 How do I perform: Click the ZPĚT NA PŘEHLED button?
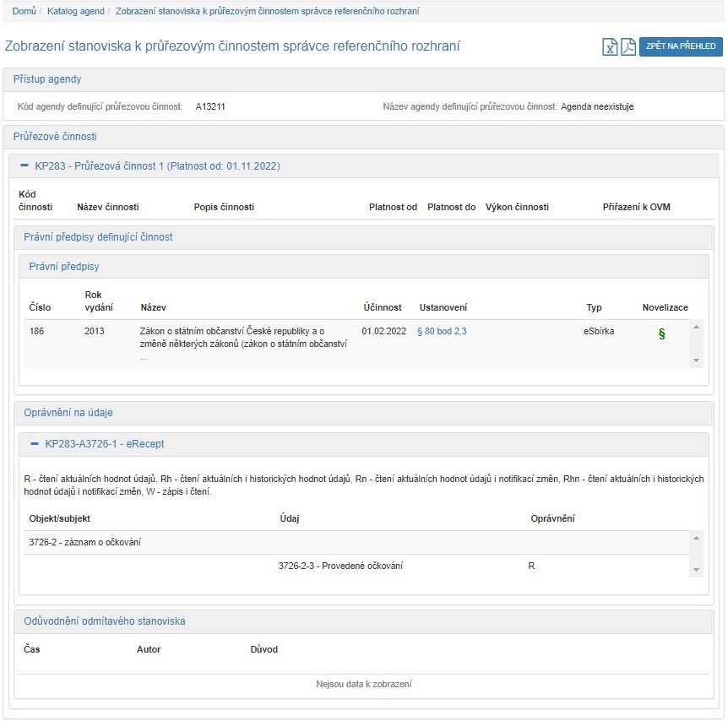point(681,46)
